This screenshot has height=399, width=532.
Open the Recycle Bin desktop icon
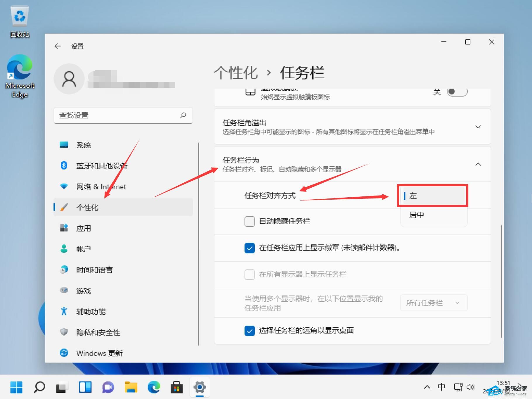coord(20,18)
